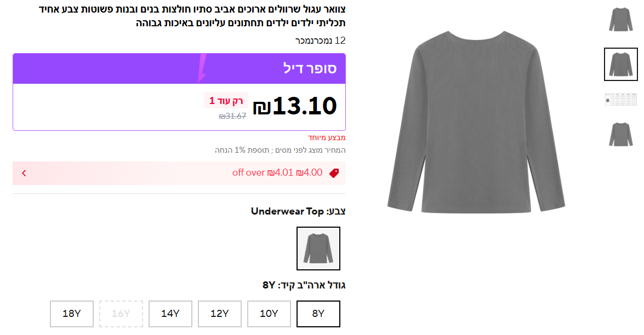644x335 pixels.
Task: Click the רק עוד 1 stock badge
Action: [226, 101]
